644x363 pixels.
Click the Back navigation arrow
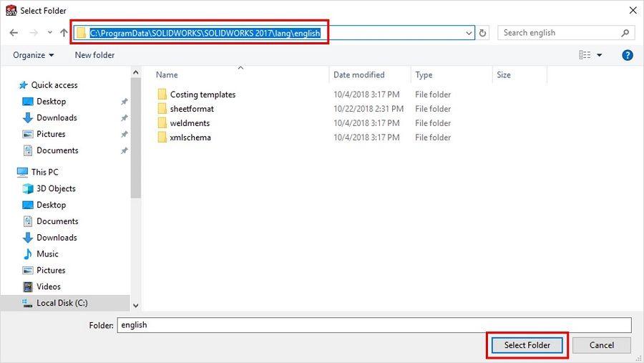pos(14,33)
